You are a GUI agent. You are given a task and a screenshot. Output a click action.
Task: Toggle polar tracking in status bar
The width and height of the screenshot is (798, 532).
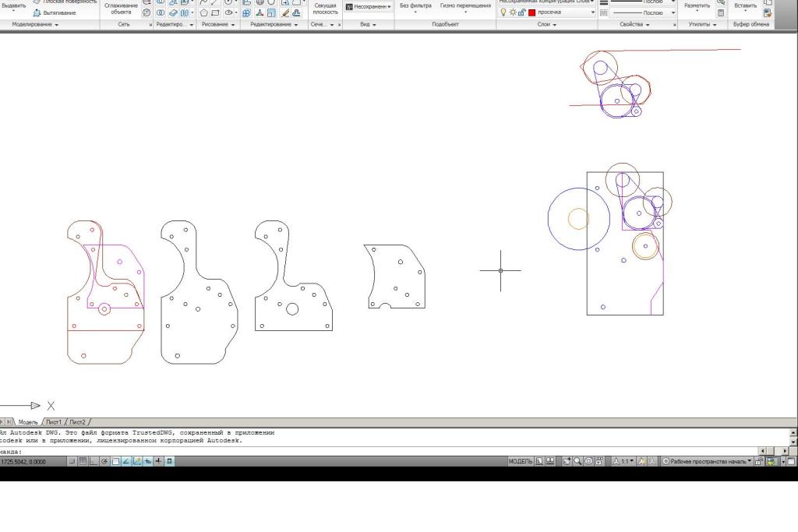tap(104, 461)
